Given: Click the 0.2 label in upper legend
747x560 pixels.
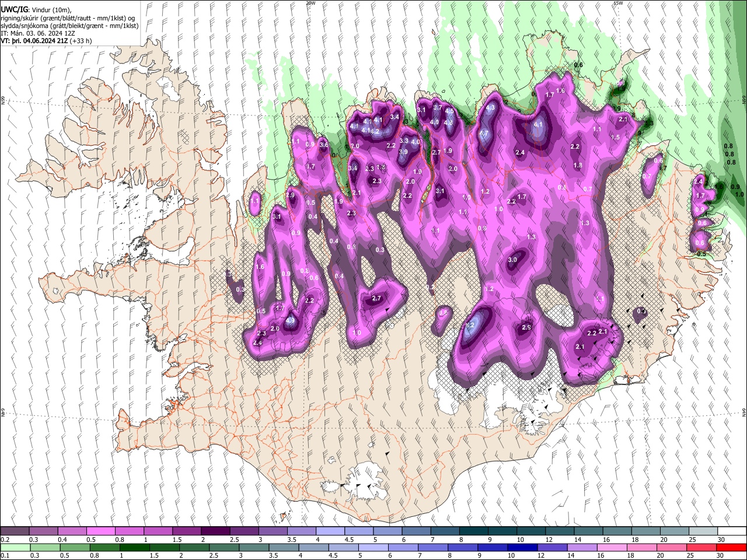Looking at the screenshot, I should pyautogui.click(x=4, y=540).
